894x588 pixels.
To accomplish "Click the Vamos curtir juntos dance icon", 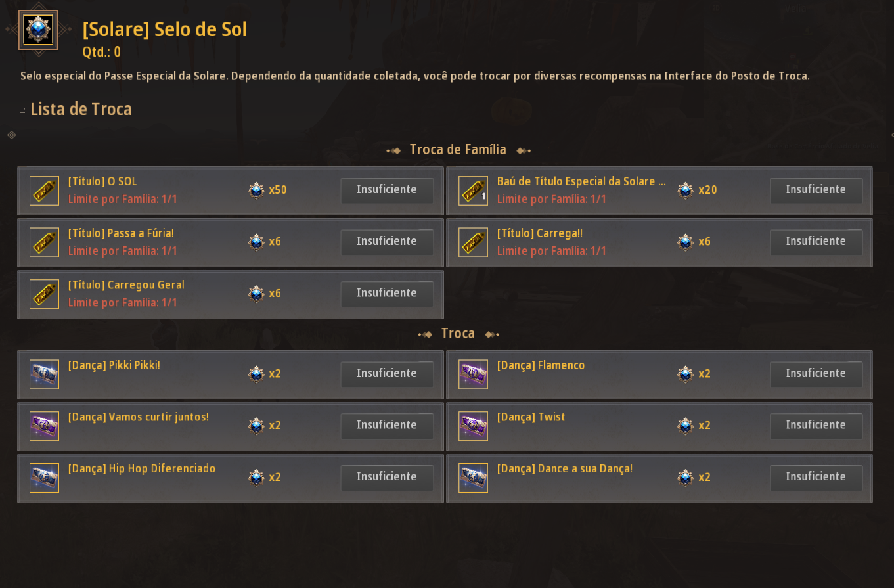I will point(44,426).
